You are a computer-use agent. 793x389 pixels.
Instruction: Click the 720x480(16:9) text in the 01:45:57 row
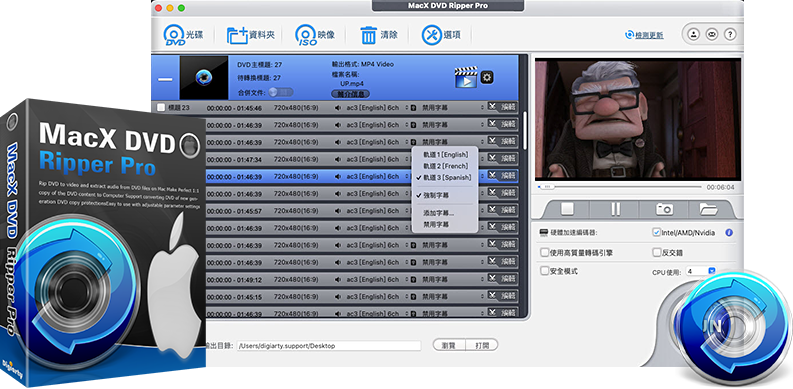click(296, 211)
